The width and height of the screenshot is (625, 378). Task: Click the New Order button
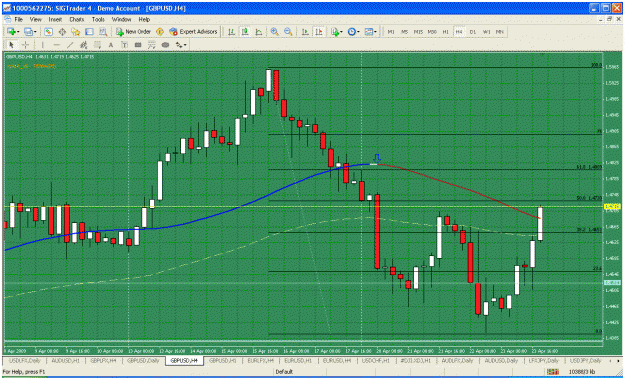pos(133,32)
